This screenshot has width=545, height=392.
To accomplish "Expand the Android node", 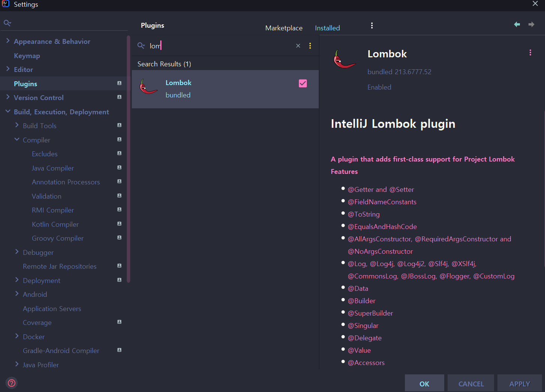I will pos(17,293).
